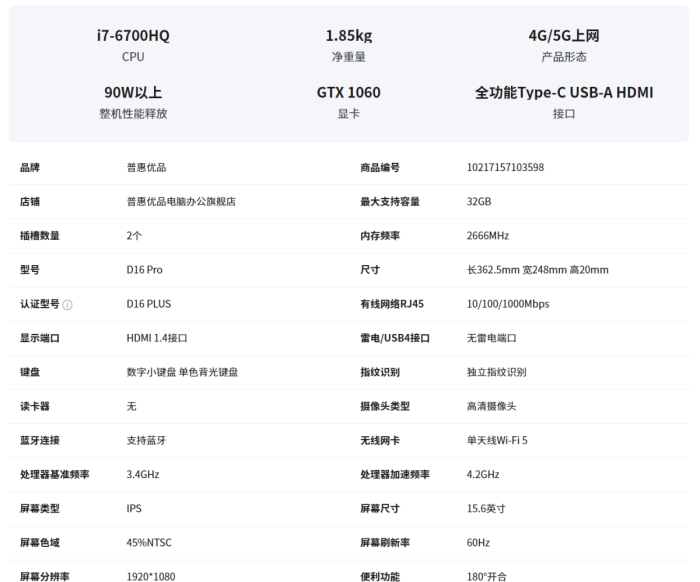Click the 键盘 row label
Viewport: 700px width, 582px height.
[30, 372]
